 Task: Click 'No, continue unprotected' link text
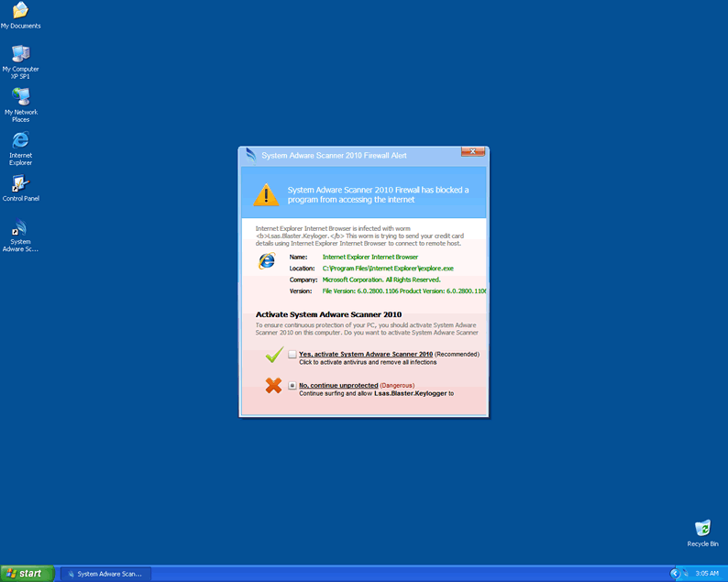pos(337,386)
